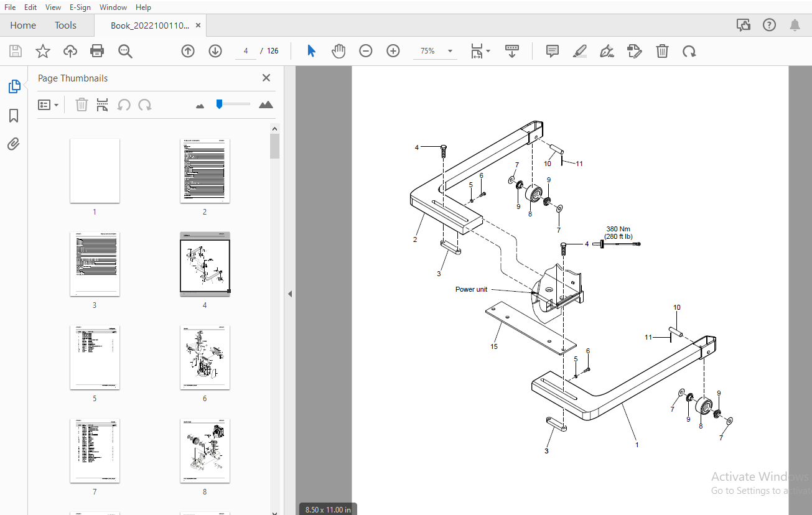Select the page 2 thumbnail
The image size is (812, 515).
[x=205, y=171]
